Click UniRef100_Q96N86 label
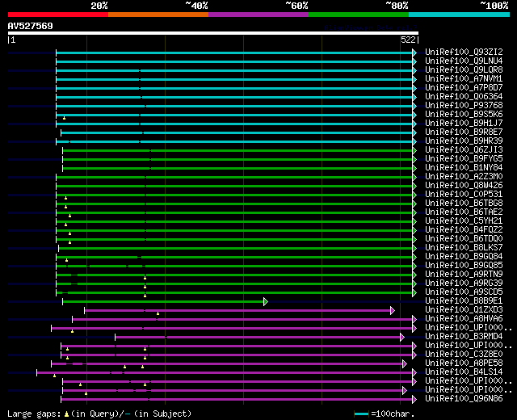Screen dimensions: 517x420 click(x=464, y=399)
